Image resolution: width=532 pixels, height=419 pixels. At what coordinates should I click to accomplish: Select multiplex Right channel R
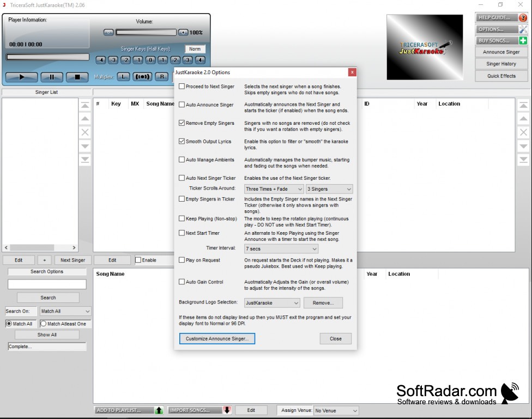click(x=162, y=77)
